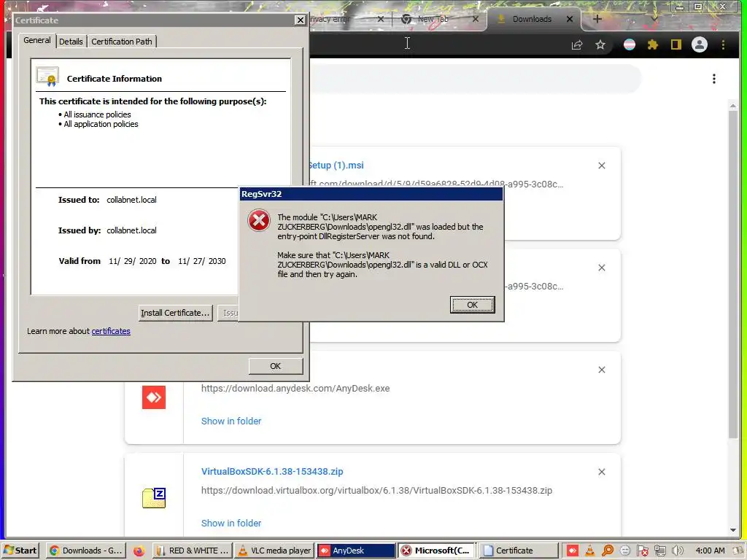Click the scrollbar down arrow

[732, 530]
